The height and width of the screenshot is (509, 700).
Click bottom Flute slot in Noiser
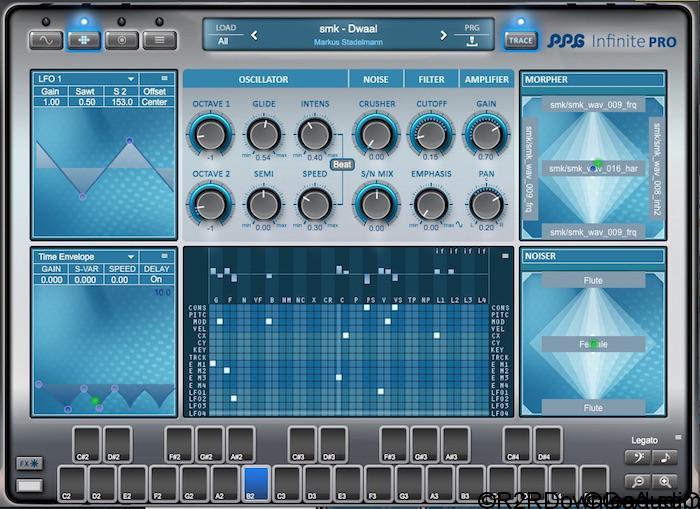tap(593, 408)
